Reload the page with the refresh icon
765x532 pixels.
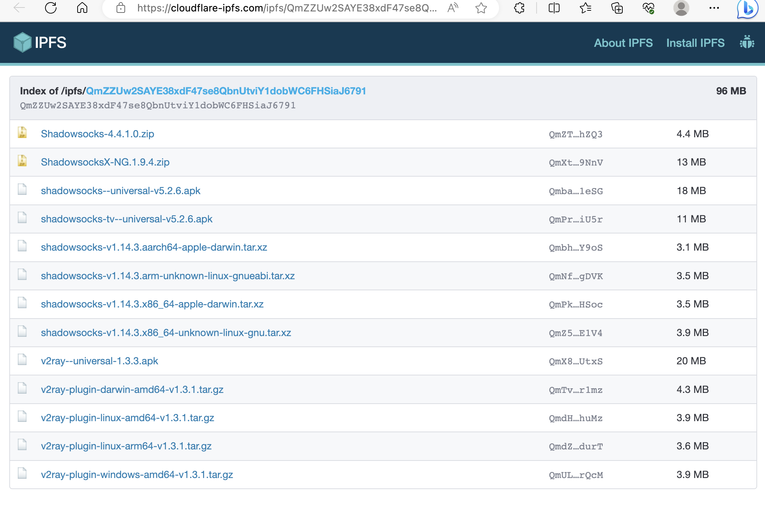pyautogui.click(x=51, y=8)
